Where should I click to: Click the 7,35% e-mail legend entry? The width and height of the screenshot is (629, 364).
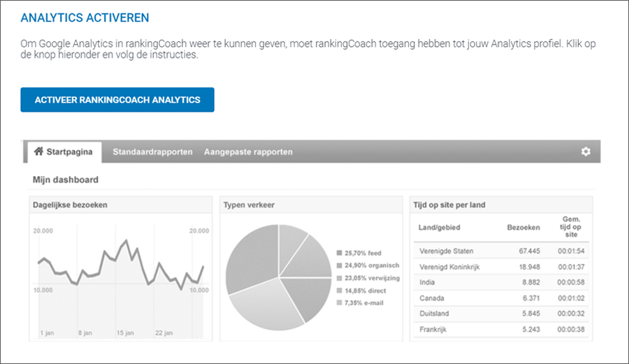pyautogui.click(x=360, y=303)
